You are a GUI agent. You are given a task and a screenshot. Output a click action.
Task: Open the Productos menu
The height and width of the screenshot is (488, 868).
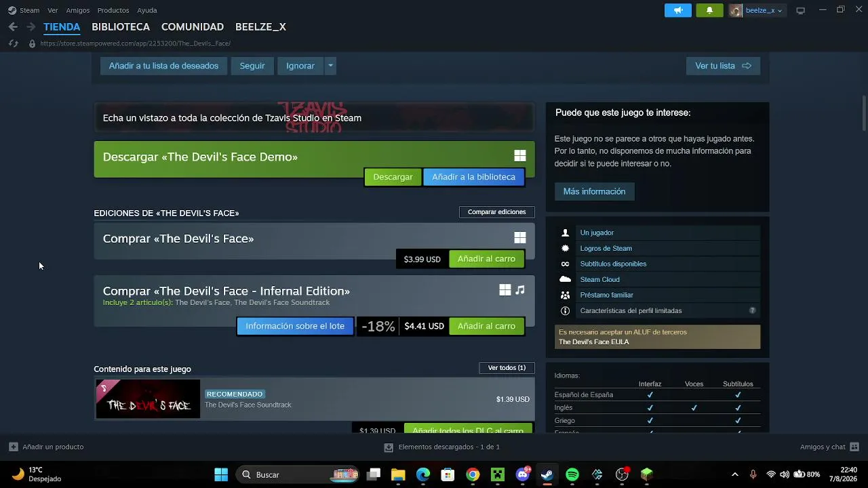pyautogui.click(x=113, y=10)
